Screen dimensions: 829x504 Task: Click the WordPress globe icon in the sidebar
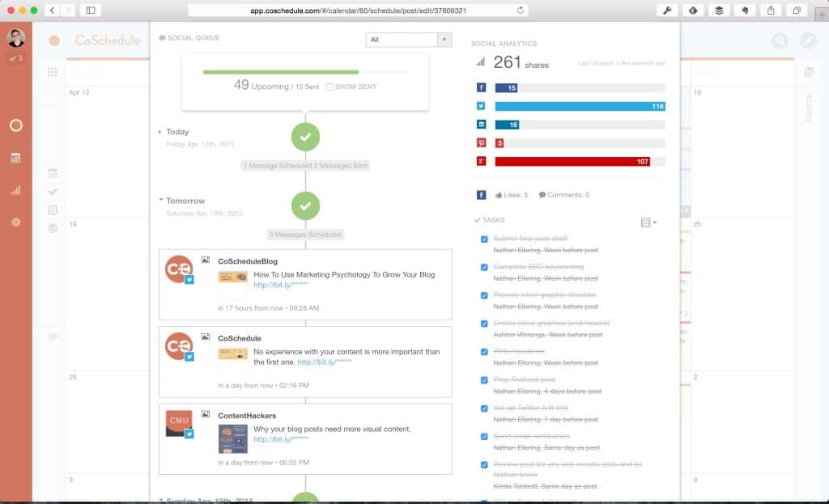53,228
